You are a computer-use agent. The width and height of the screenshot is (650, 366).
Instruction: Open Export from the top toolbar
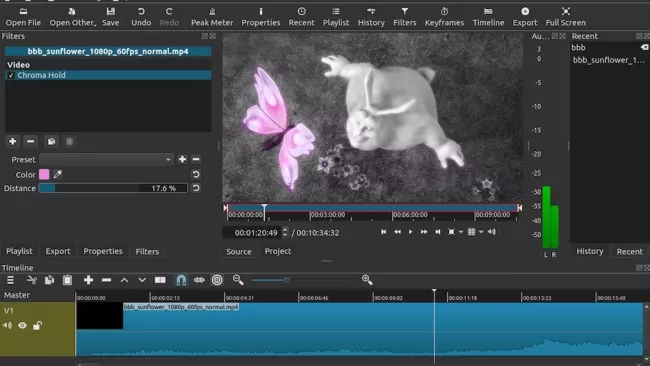pyautogui.click(x=525, y=17)
